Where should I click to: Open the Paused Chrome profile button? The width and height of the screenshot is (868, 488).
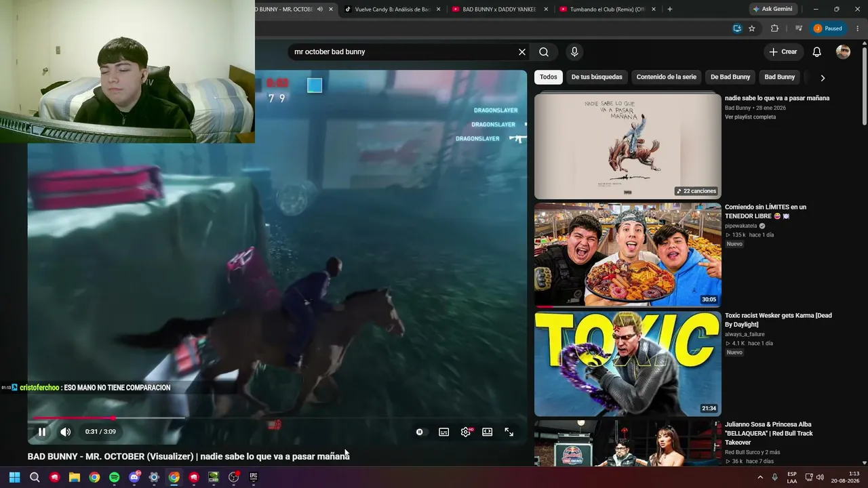point(828,28)
